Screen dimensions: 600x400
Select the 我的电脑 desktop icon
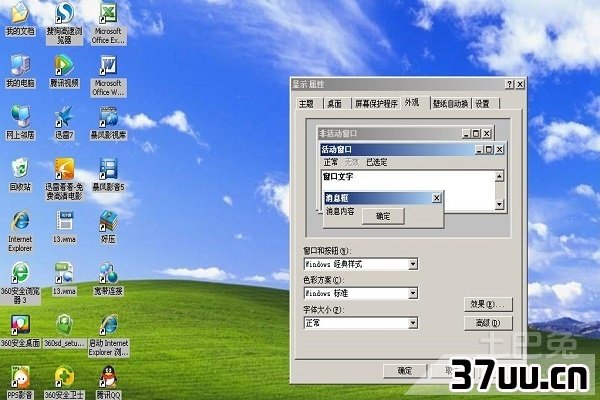point(20,71)
